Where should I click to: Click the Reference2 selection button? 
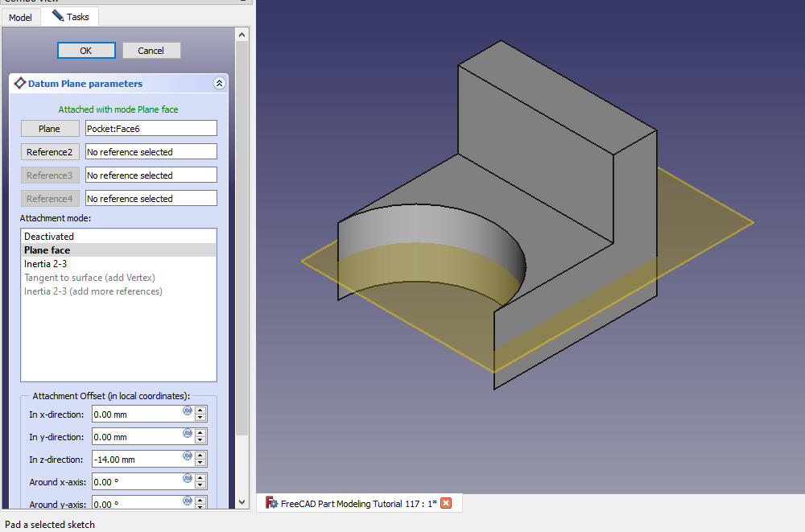coord(50,152)
